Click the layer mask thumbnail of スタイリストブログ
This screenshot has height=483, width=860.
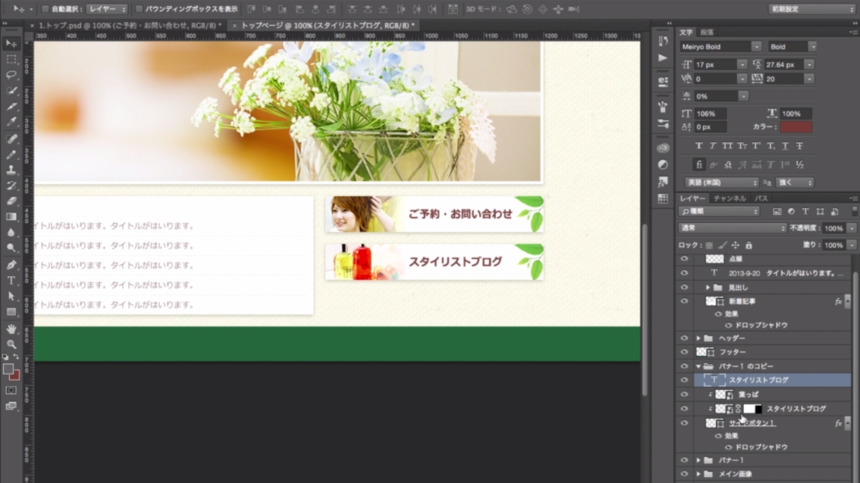click(752, 408)
